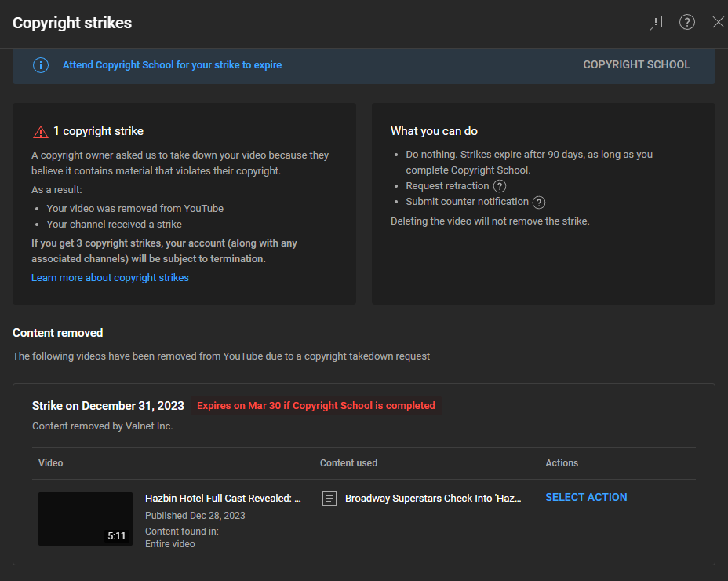This screenshot has height=581, width=728.
Task: Open the removed video thumbnail
Action: click(86, 519)
